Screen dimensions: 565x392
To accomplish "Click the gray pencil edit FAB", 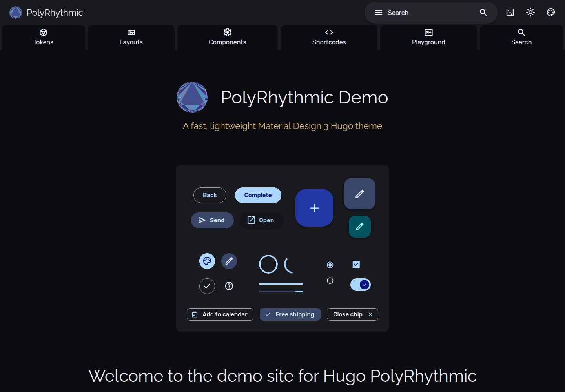I will click(x=360, y=194).
